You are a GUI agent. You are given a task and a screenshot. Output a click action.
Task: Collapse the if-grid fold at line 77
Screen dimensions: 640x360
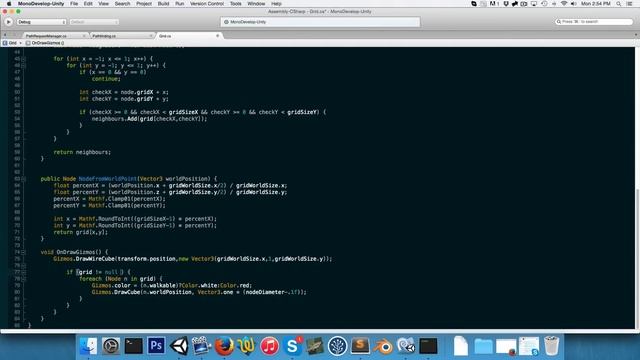(23, 272)
